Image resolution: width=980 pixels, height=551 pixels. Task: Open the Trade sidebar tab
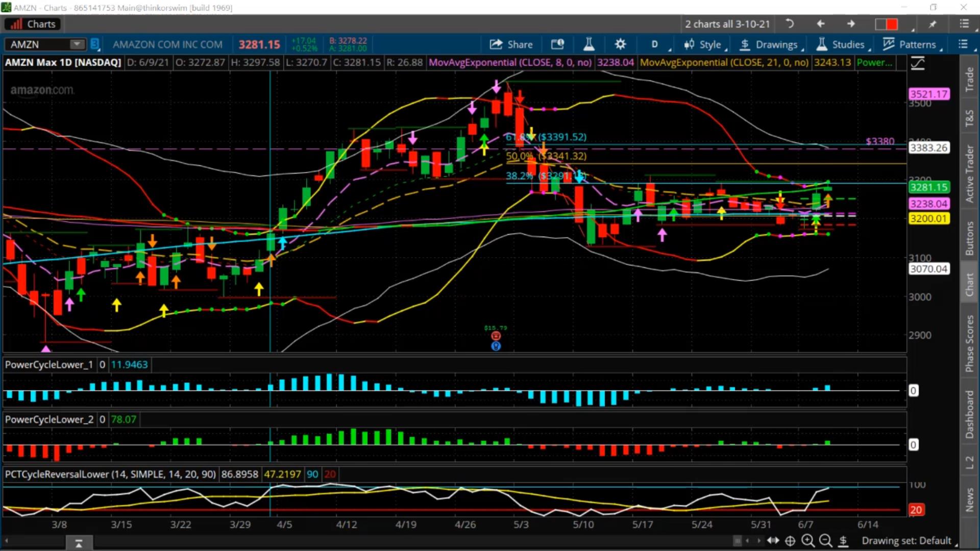tap(969, 80)
